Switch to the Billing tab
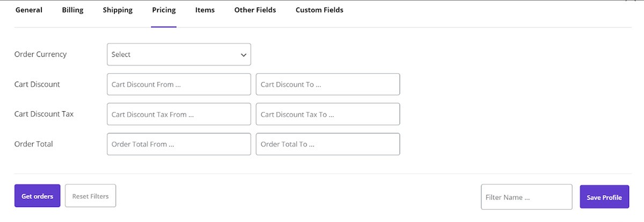Viewport: 644px width, 222px height. pyautogui.click(x=72, y=10)
